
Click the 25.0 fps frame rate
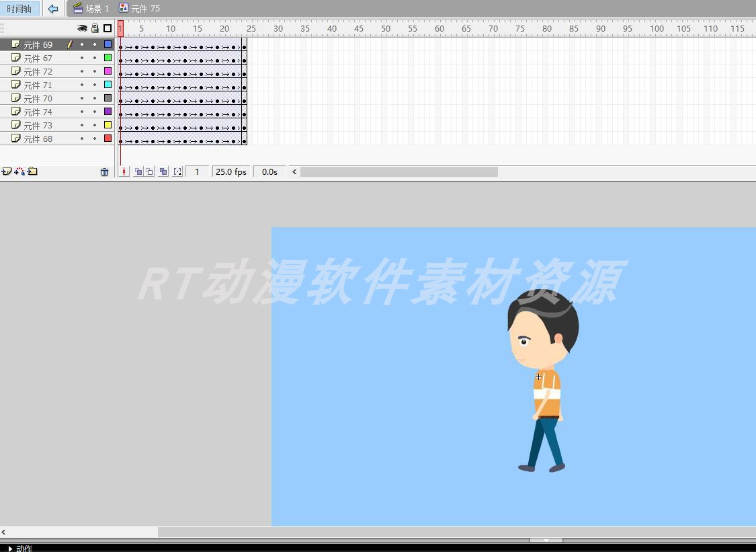pos(231,171)
